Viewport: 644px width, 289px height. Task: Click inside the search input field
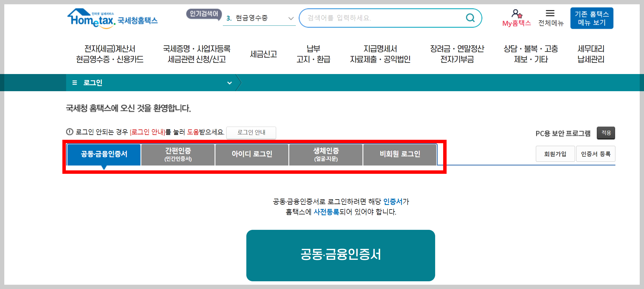pyautogui.click(x=372, y=18)
